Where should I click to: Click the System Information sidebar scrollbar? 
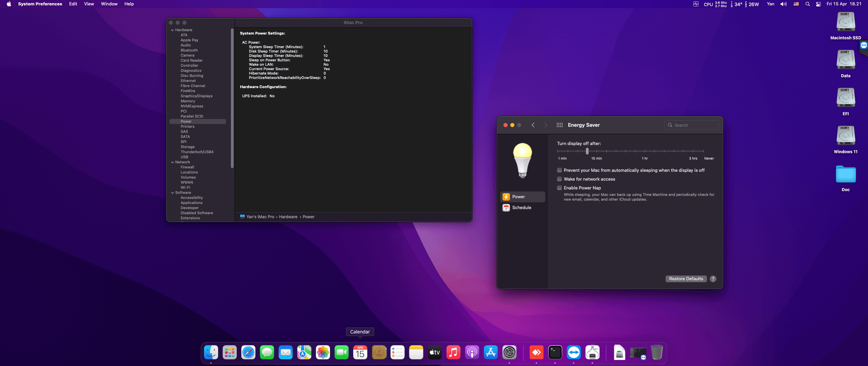(232, 98)
